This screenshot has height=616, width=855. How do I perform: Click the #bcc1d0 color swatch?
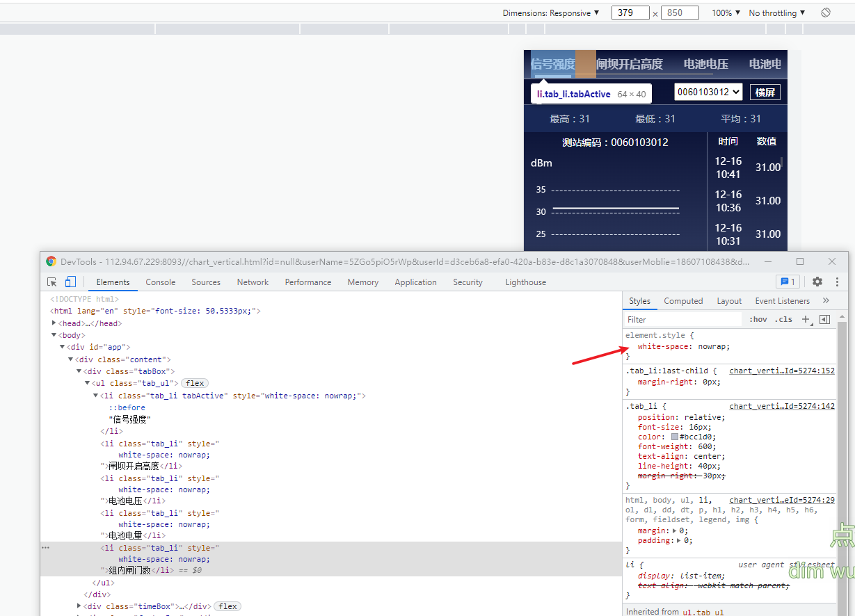[x=675, y=437]
